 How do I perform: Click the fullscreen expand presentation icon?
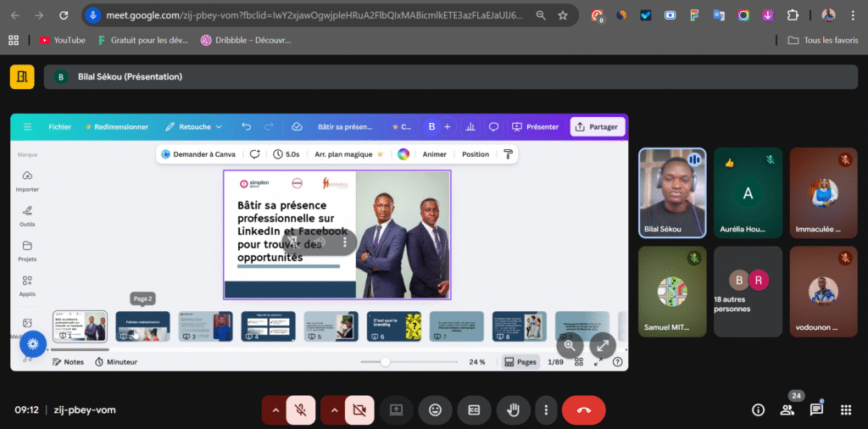(x=602, y=344)
